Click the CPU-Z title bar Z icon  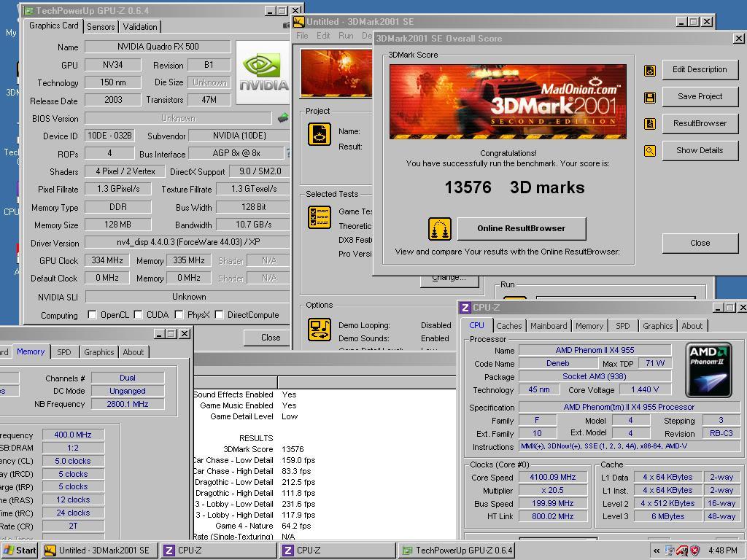pos(465,308)
